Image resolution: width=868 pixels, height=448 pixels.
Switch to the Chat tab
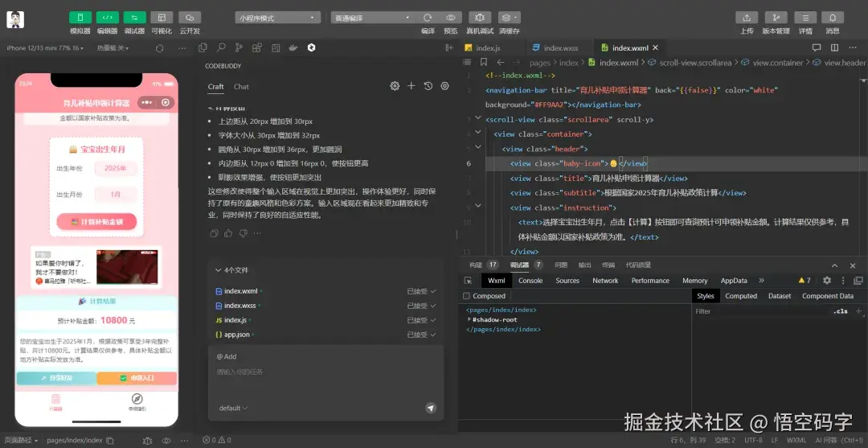click(x=241, y=86)
